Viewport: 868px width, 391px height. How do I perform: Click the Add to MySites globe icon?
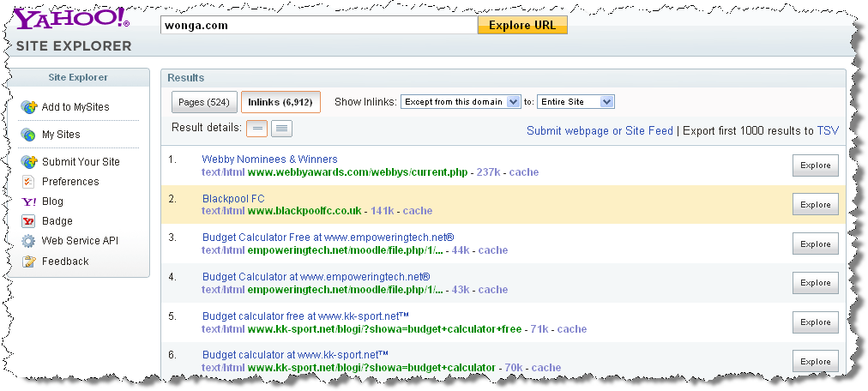click(29, 106)
